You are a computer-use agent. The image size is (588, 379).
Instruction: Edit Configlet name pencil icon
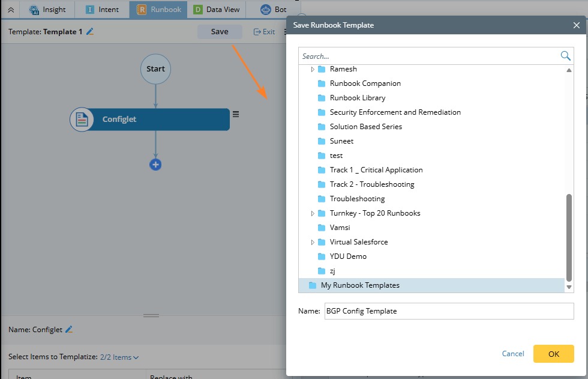(x=69, y=330)
